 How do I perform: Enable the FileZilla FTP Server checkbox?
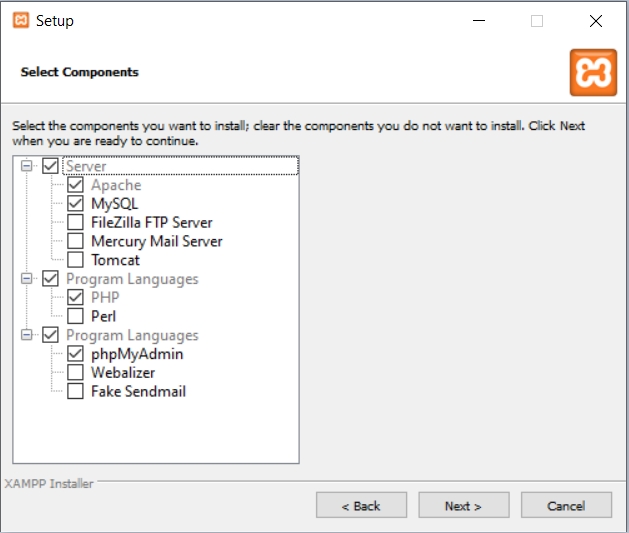pos(75,222)
